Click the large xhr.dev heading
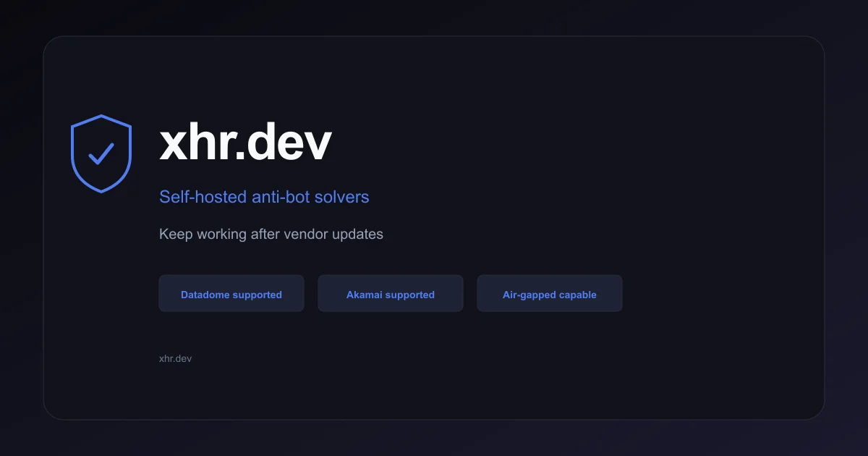868x456 pixels. pos(245,143)
